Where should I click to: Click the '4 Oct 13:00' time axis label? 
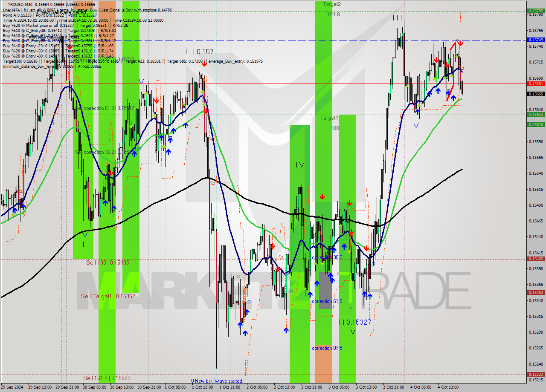(x=448, y=387)
